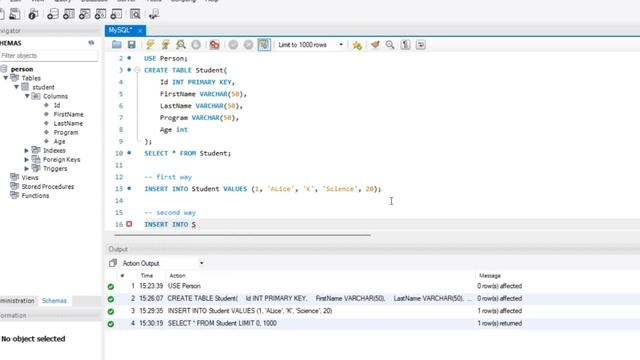Save snippet with the star icon
This screenshot has height=360, width=640.
click(x=357, y=45)
